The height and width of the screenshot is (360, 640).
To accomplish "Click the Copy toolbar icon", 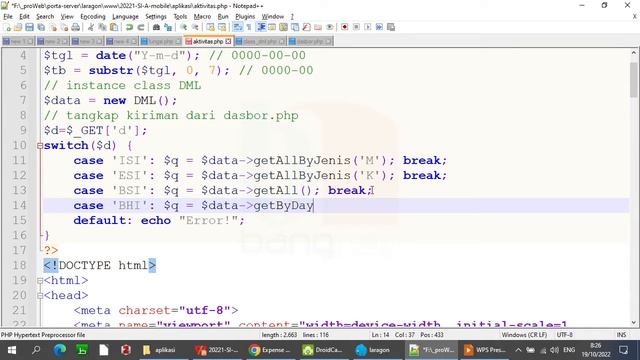I will [x=102, y=27].
